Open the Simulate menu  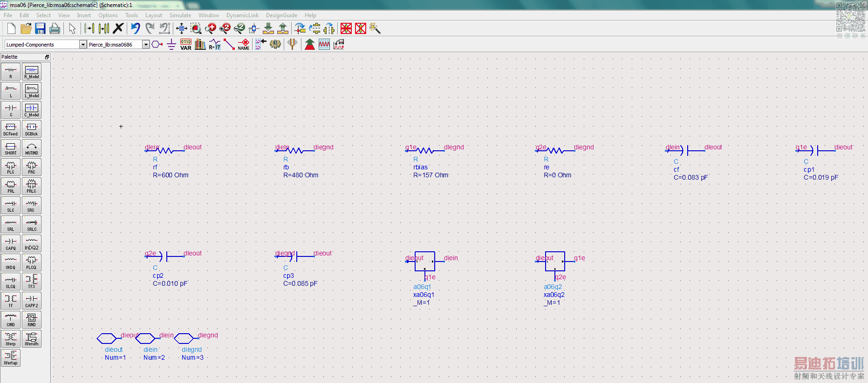(x=180, y=15)
